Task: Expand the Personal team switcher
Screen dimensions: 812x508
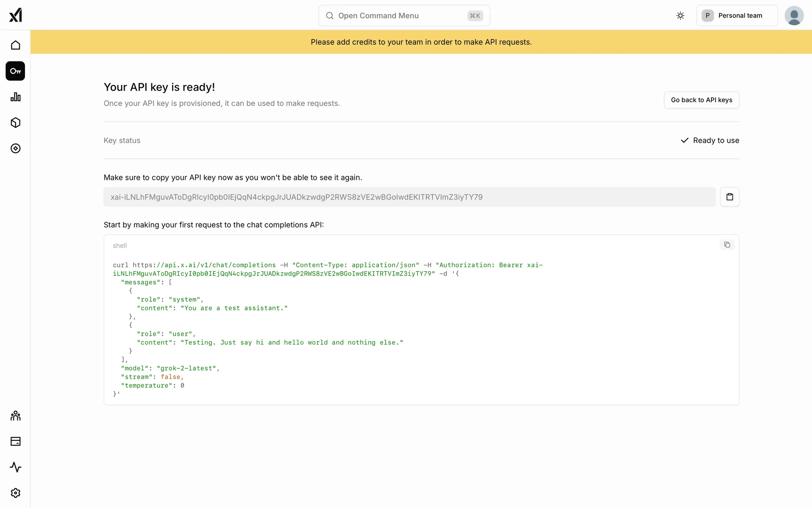Action: click(x=737, y=16)
